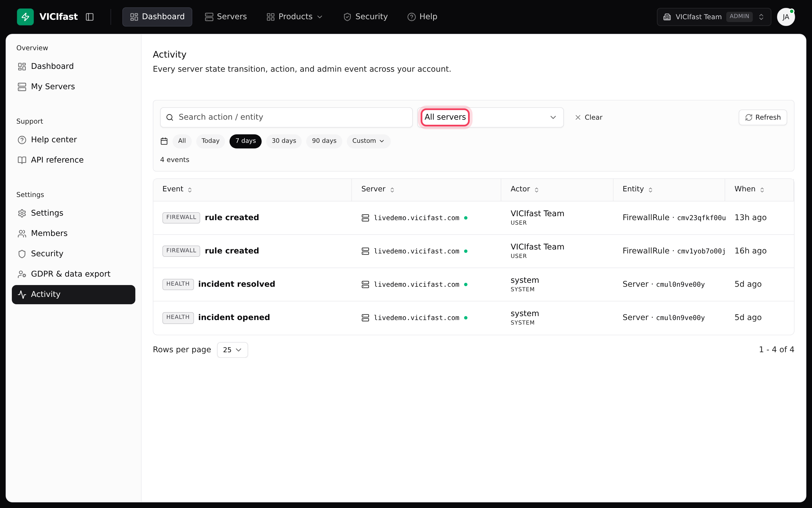This screenshot has height=508, width=812.
Task: Open the VICIfast Team account switcher
Action: (x=714, y=17)
